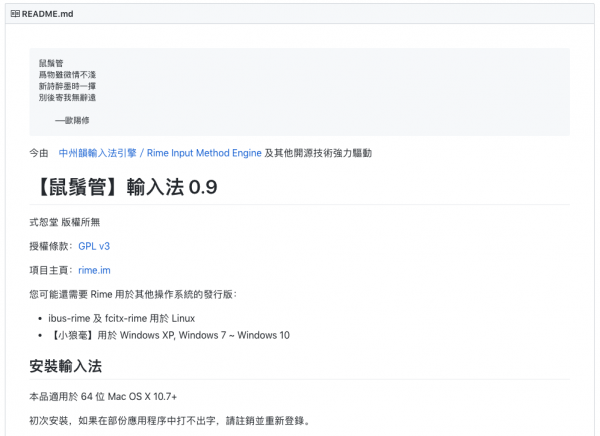Click the README.md book icon
This screenshot has width=600, height=436.
[15, 14]
